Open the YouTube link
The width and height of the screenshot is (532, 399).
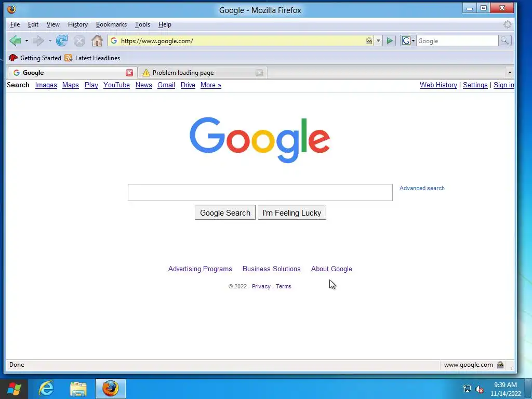coord(117,85)
